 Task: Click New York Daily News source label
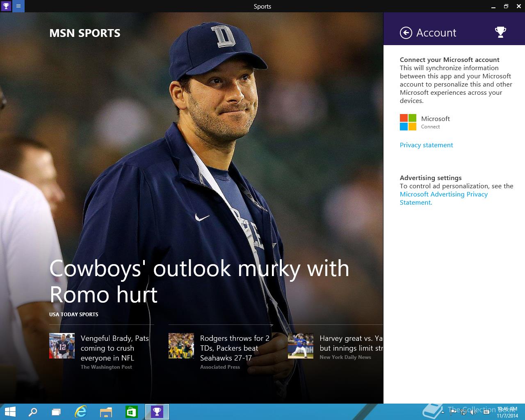pos(345,357)
